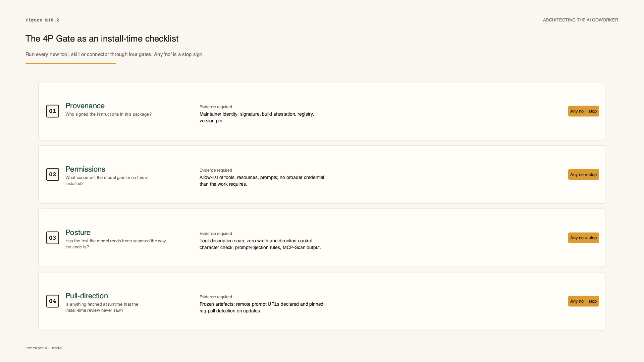The width and height of the screenshot is (644, 362).
Task: Click the orange underline beneath subtitle
Action: point(70,63)
